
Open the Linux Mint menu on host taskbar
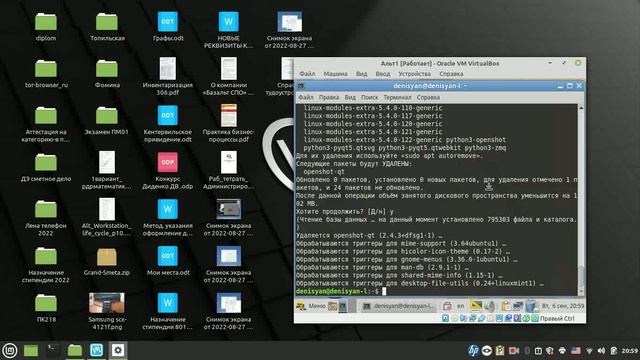10,350
